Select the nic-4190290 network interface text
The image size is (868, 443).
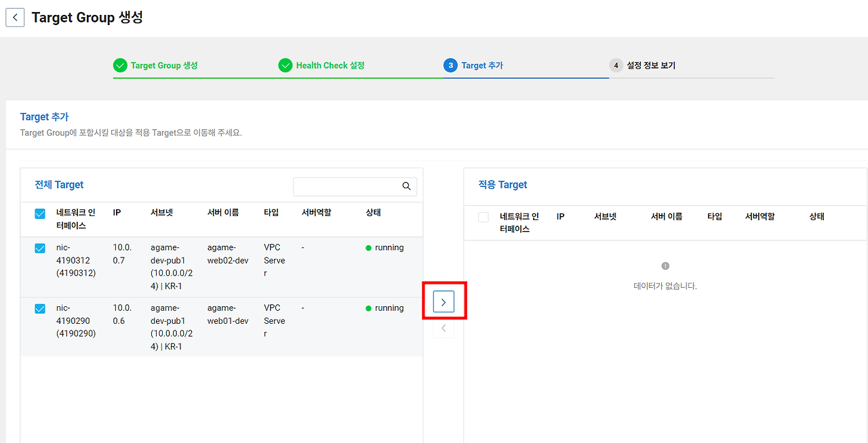pos(76,321)
